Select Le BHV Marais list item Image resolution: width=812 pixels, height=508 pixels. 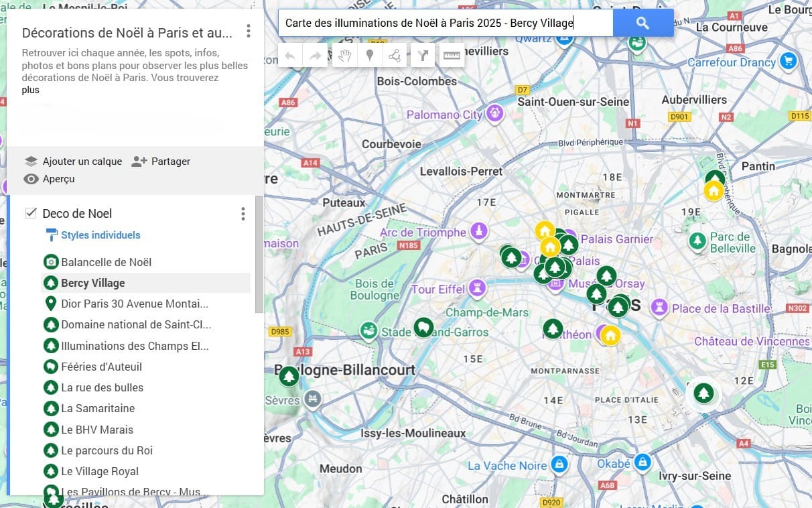click(x=97, y=430)
